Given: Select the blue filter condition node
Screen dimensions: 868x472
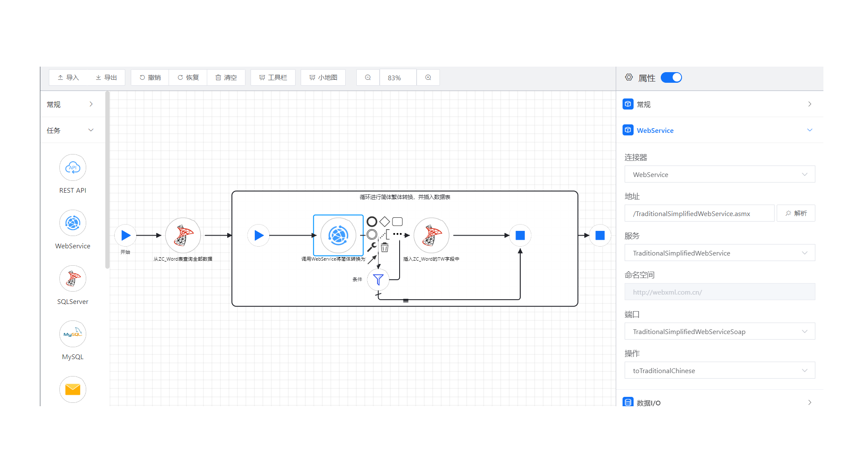Looking at the screenshot, I should 378,279.
